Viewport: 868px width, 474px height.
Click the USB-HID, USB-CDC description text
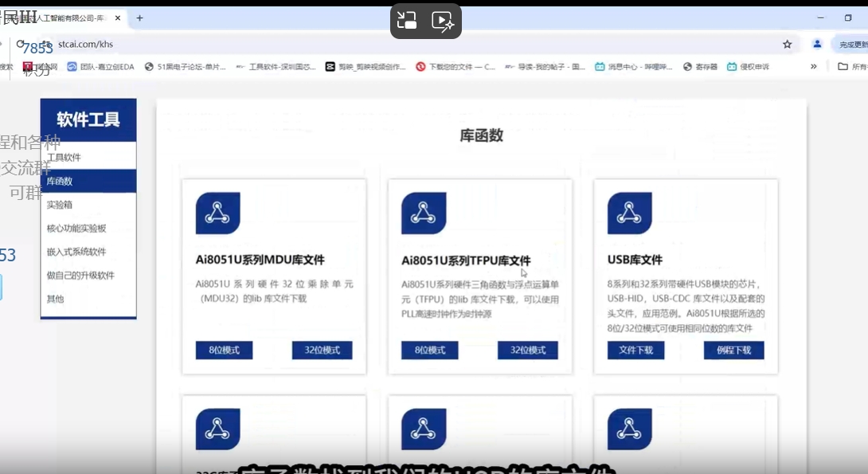coord(686,306)
